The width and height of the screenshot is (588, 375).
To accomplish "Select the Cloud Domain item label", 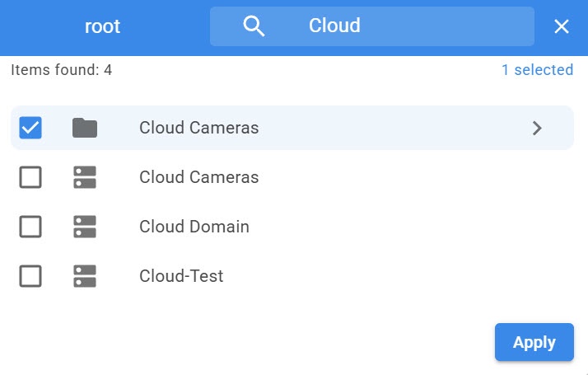I will point(194,227).
